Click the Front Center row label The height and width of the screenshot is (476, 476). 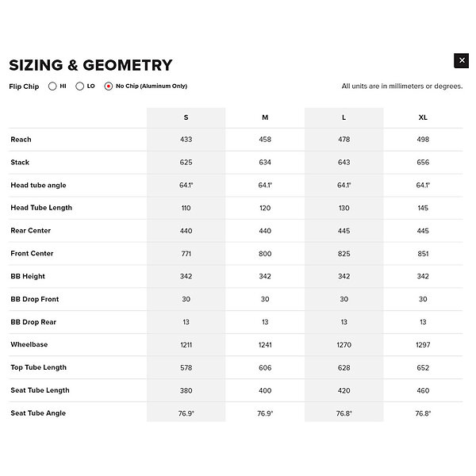point(32,254)
